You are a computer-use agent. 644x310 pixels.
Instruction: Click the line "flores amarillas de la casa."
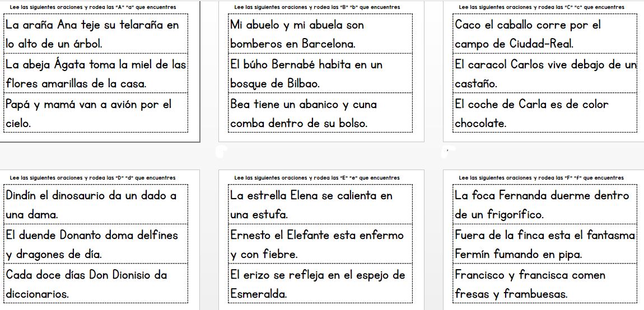tap(76, 84)
